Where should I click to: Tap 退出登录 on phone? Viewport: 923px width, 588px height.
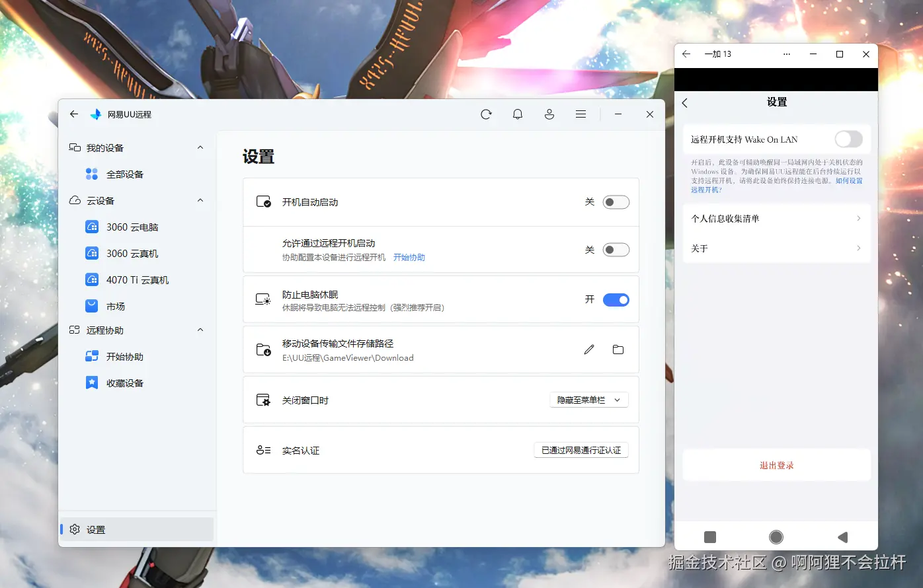[x=776, y=466]
